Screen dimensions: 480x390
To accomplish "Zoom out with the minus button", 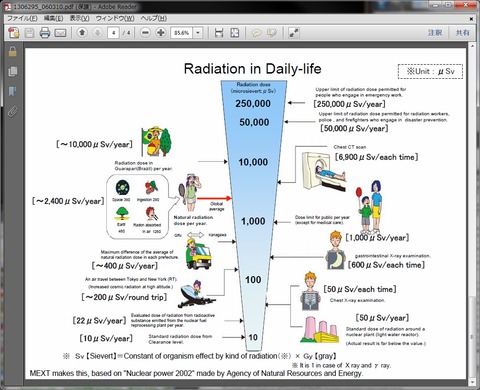I will click(x=145, y=32).
